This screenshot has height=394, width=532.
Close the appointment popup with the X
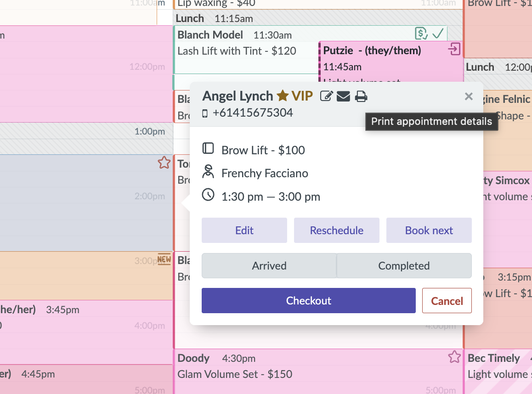coord(469,96)
